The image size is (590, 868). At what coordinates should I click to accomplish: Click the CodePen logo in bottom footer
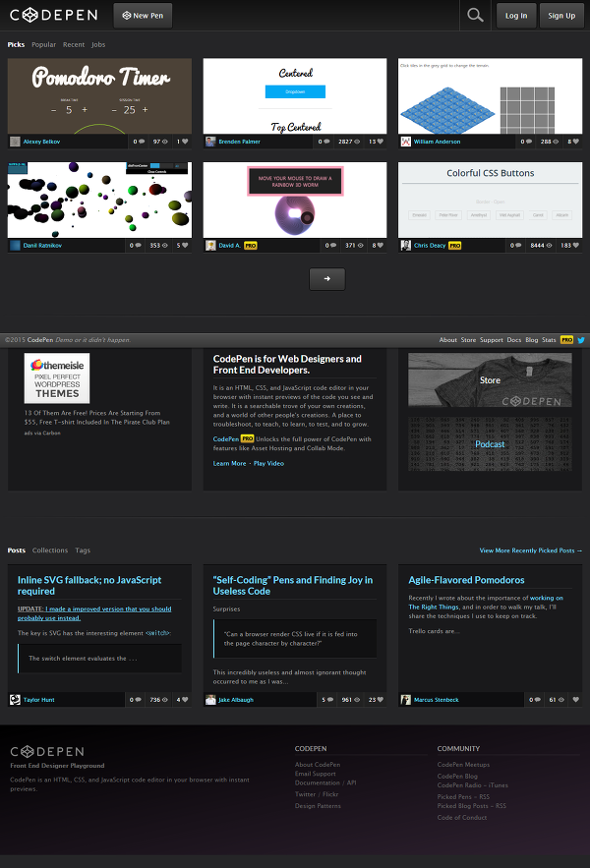tap(47, 751)
